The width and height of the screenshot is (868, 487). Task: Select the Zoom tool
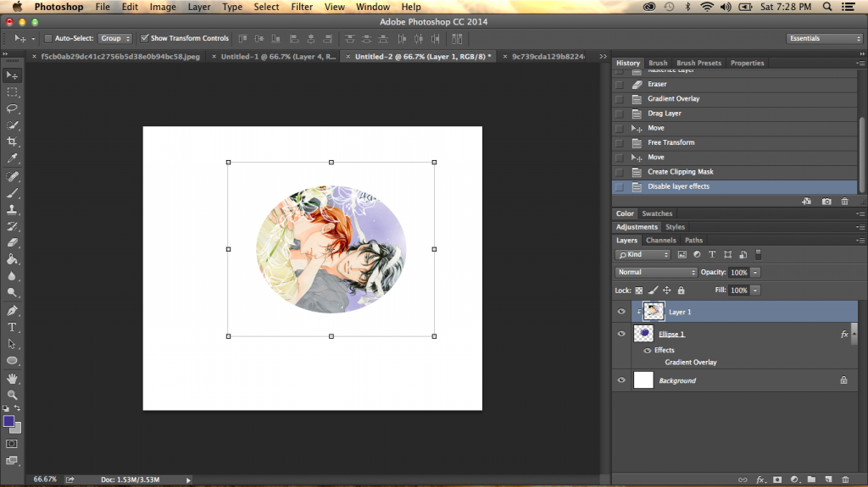[x=12, y=396]
